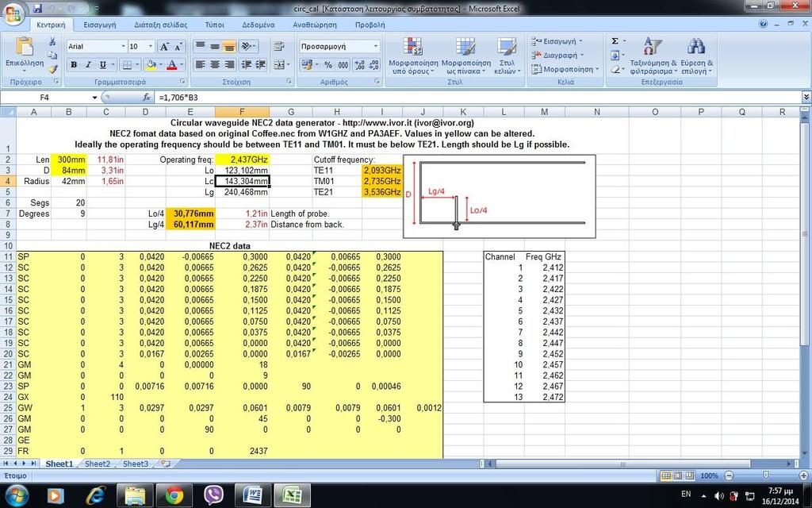The width and height of the screenshot is (812, 508).
Task: Toggle Italic formatting
Action: [88, 65]
